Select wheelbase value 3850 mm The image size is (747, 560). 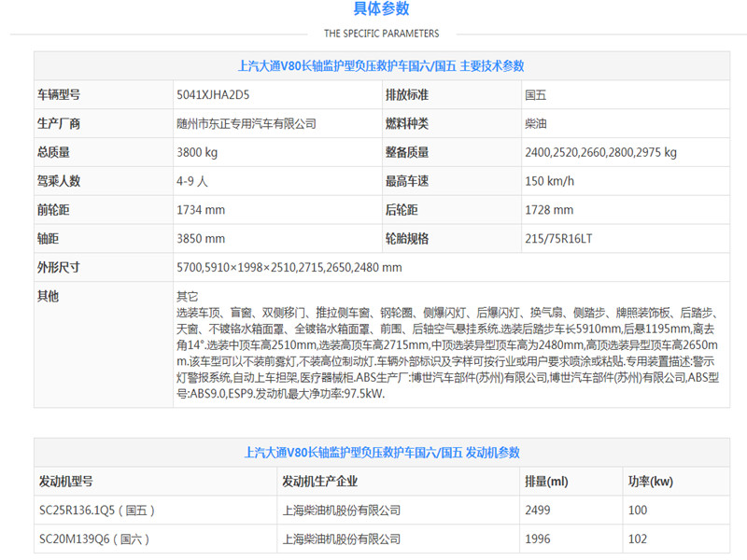(x=201, y=239)
